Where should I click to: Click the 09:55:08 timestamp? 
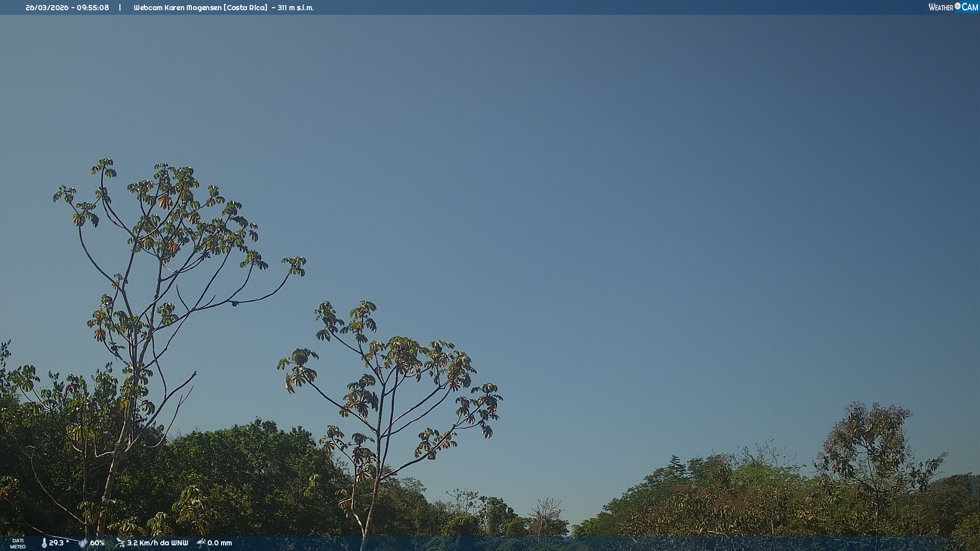click(93, 8)
